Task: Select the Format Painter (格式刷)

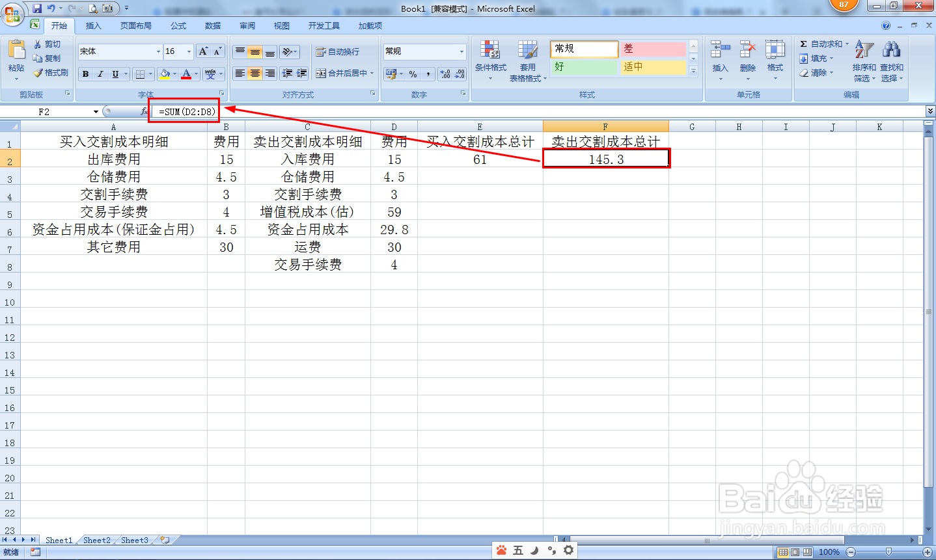Action: [51, 73]
